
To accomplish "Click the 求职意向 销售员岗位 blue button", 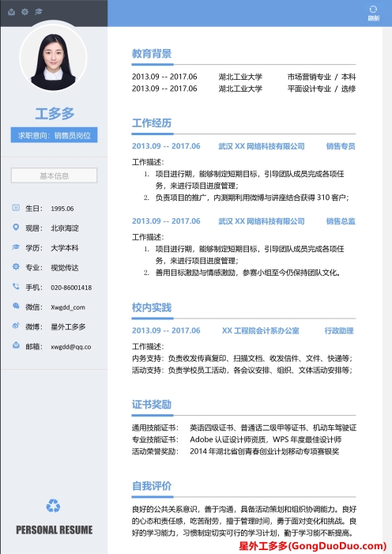I will (54, 135).
